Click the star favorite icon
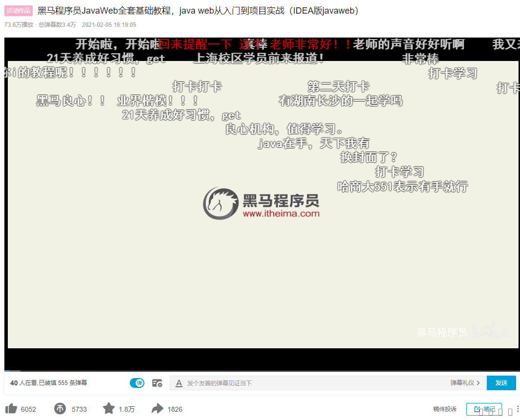520x420 pixels. pyautogui.click(x=108, y=408)
